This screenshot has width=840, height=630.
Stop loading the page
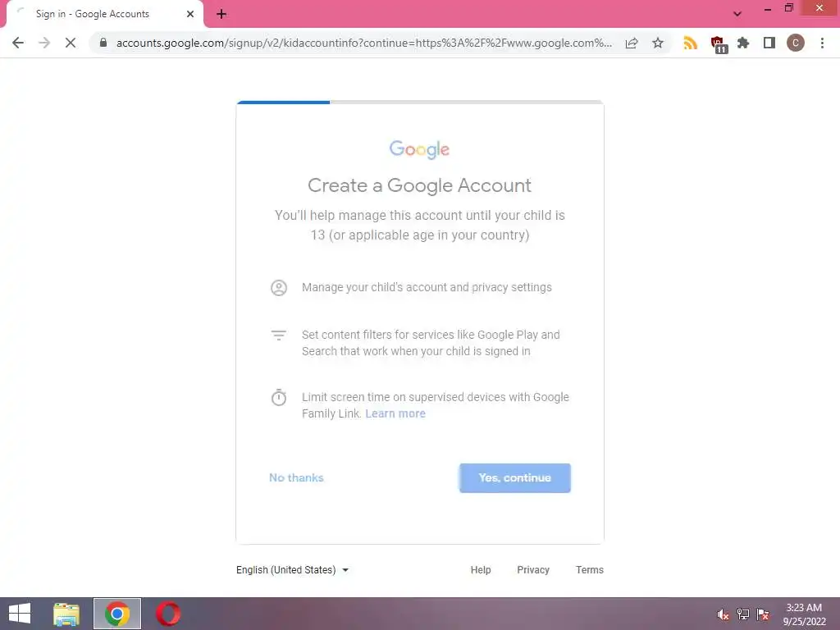[x=71, y=43]
